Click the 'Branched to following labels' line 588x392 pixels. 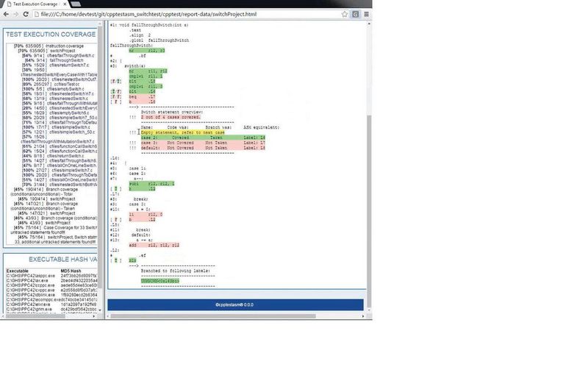pyautogui.click(x=176, y=271)
